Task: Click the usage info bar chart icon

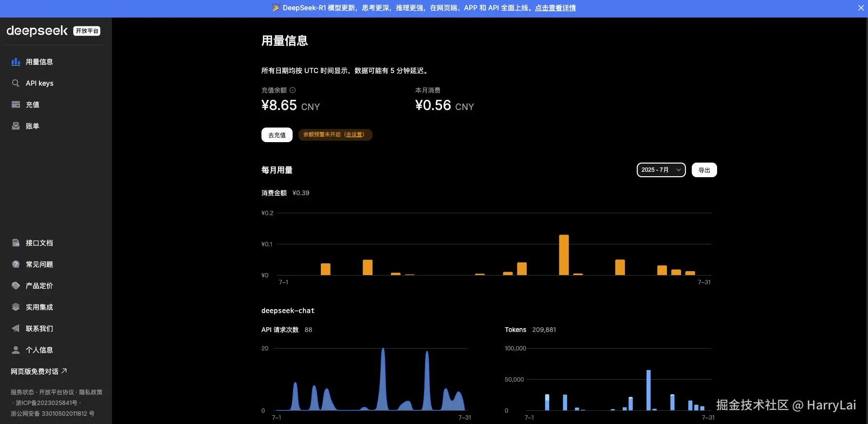Action: pyautogui.click(x=16, y=62)
